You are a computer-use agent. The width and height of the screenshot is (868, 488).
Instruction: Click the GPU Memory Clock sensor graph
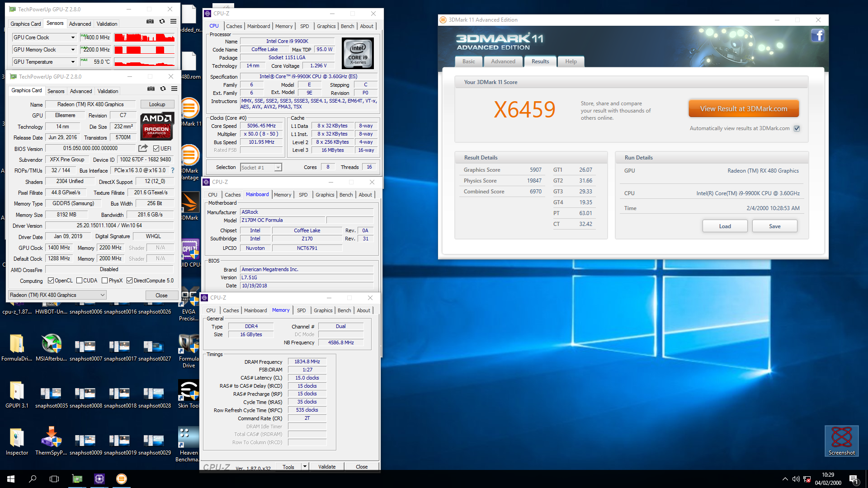point(145,50)
